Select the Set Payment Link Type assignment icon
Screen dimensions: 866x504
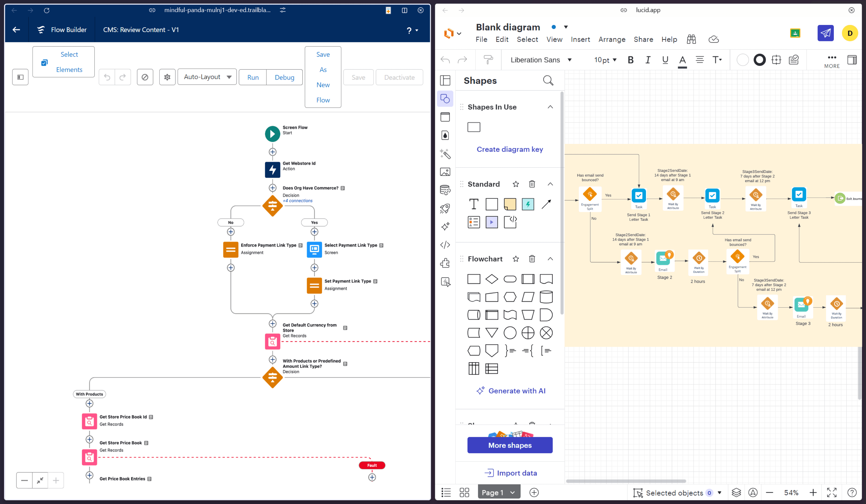(x=314, y=285)
